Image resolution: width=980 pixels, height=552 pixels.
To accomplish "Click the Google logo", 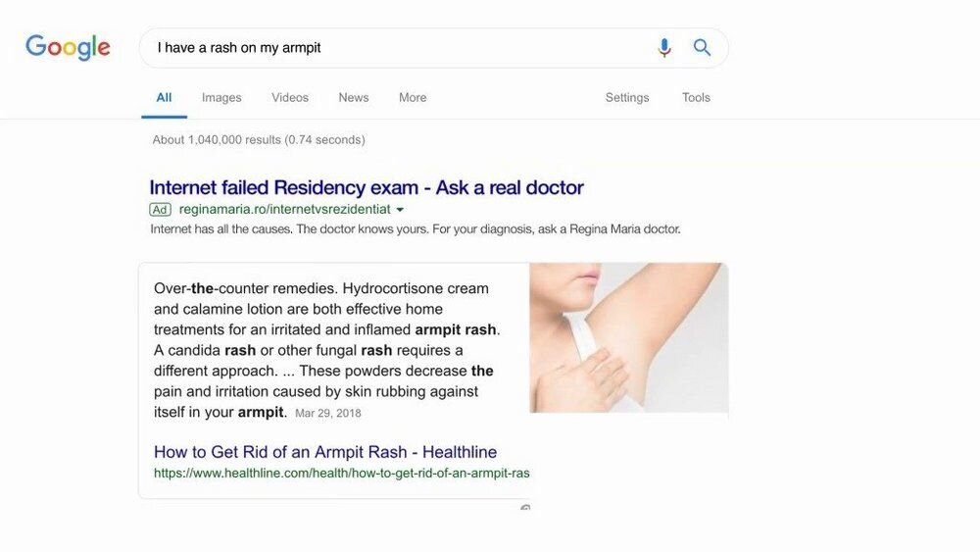I will [68, 47].
